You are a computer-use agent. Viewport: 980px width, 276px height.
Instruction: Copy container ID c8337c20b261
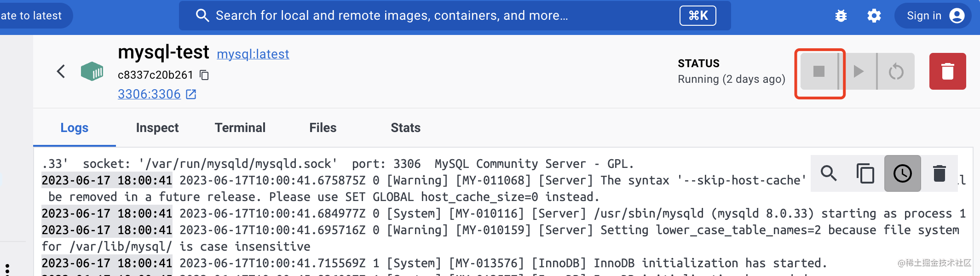click(x=205, y=75)
